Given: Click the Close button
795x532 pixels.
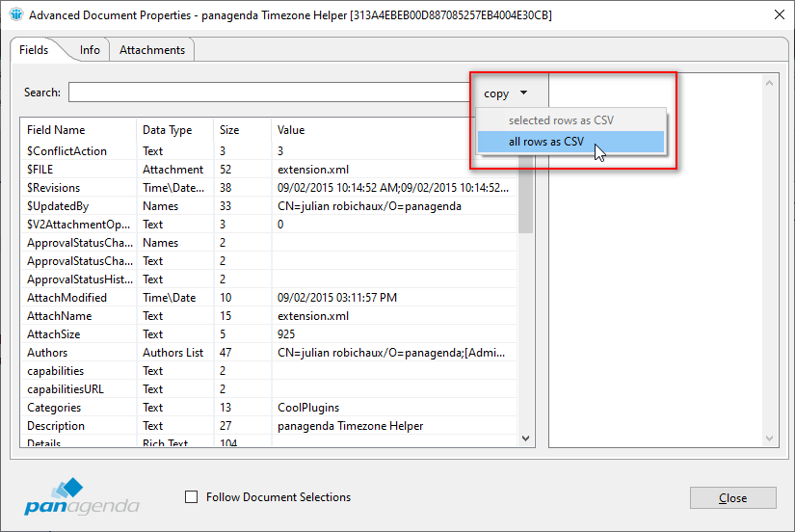Looking at the screenshot, I should click(x=732, y=498).
